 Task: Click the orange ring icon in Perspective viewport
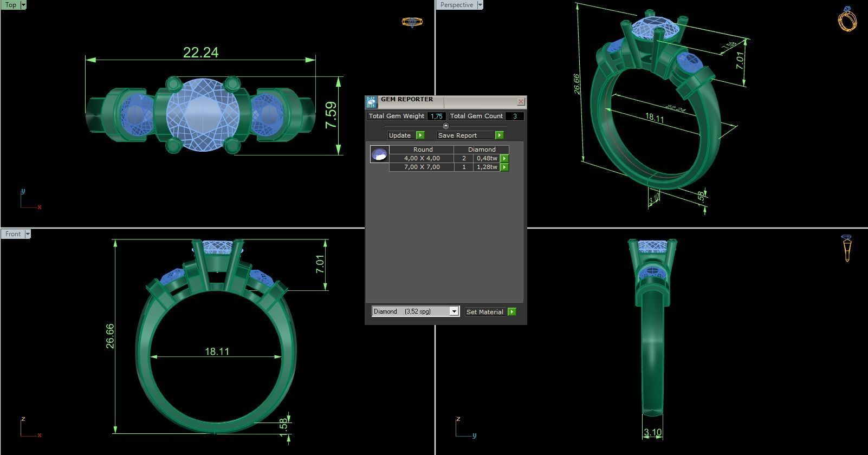847,19
